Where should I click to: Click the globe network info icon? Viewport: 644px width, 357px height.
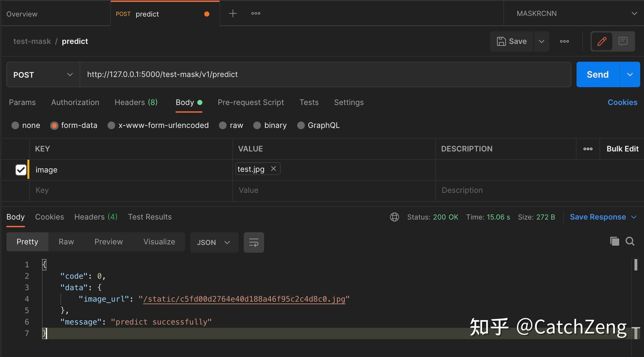(394, 217)
